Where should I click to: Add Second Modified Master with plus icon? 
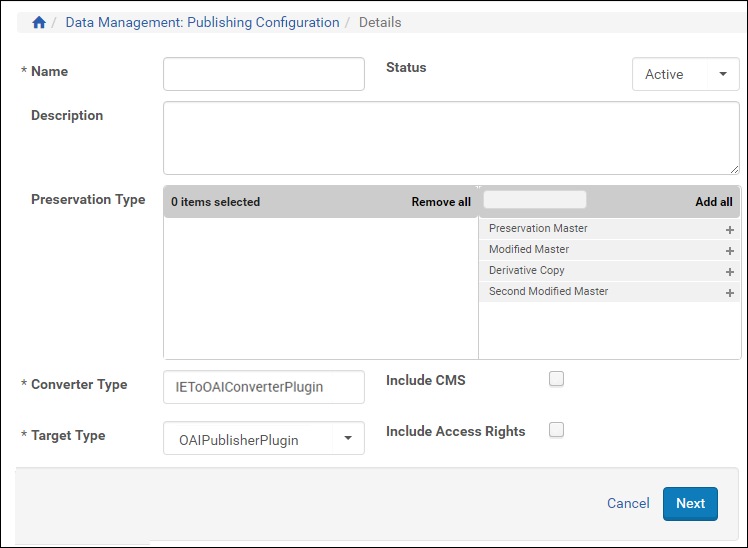730,293
